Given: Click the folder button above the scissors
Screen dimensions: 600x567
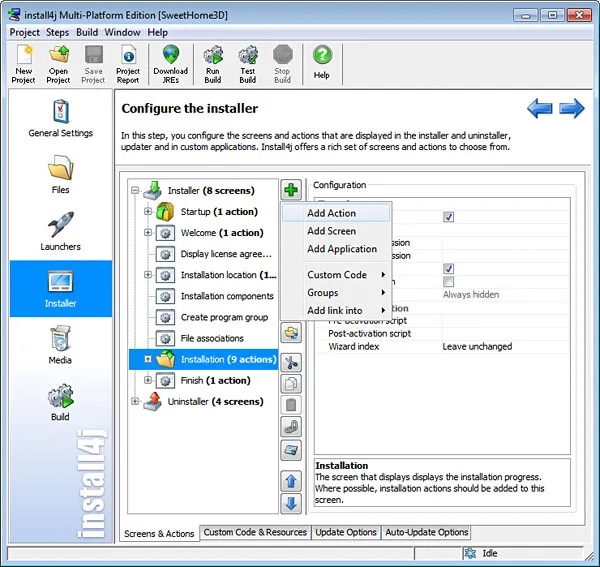Looking at the screenshot, I should point(291,332).
